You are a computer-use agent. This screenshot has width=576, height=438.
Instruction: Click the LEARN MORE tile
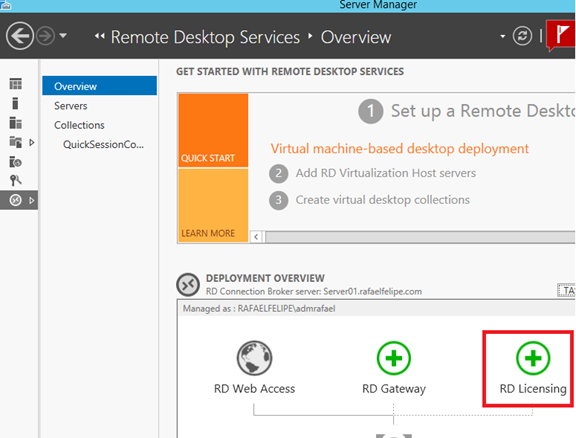pos(213,205)
